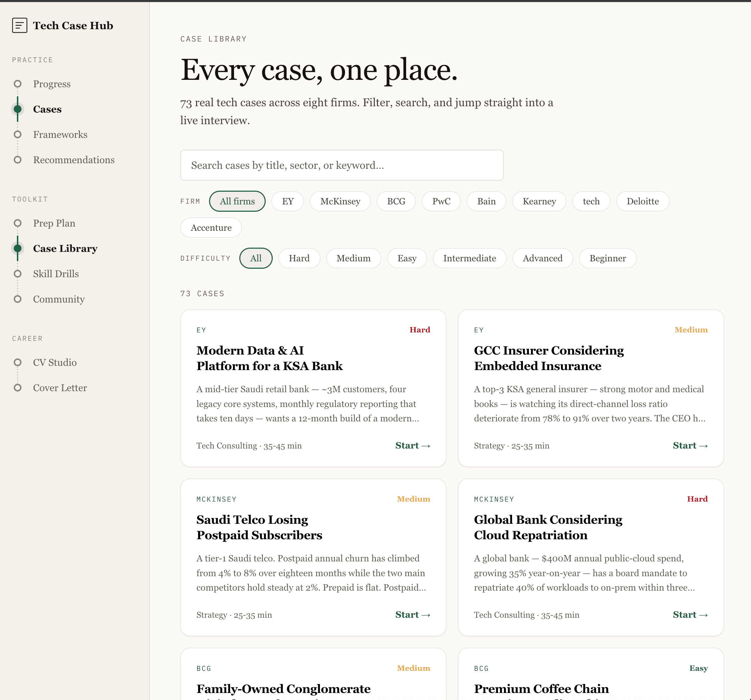The image size is (751, 700).
Task: Filter cases by PwC
Action: [x=441, y=201]
